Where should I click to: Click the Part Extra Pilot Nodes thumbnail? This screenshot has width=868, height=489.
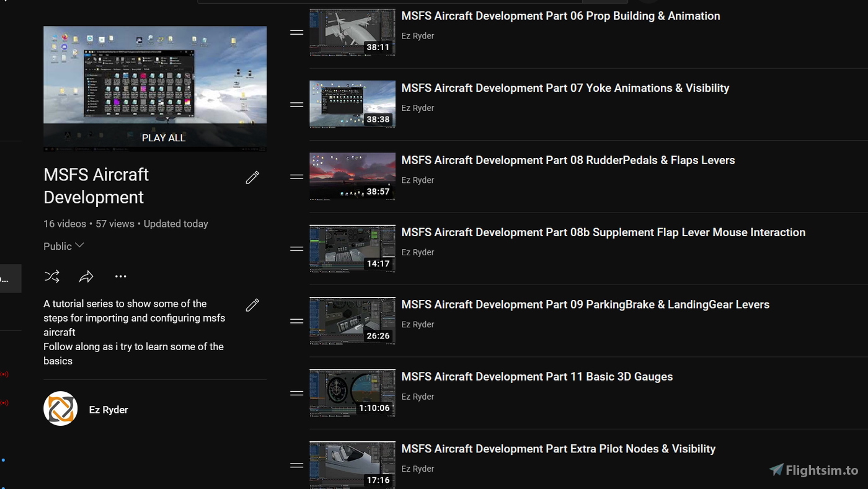[352, 465]
